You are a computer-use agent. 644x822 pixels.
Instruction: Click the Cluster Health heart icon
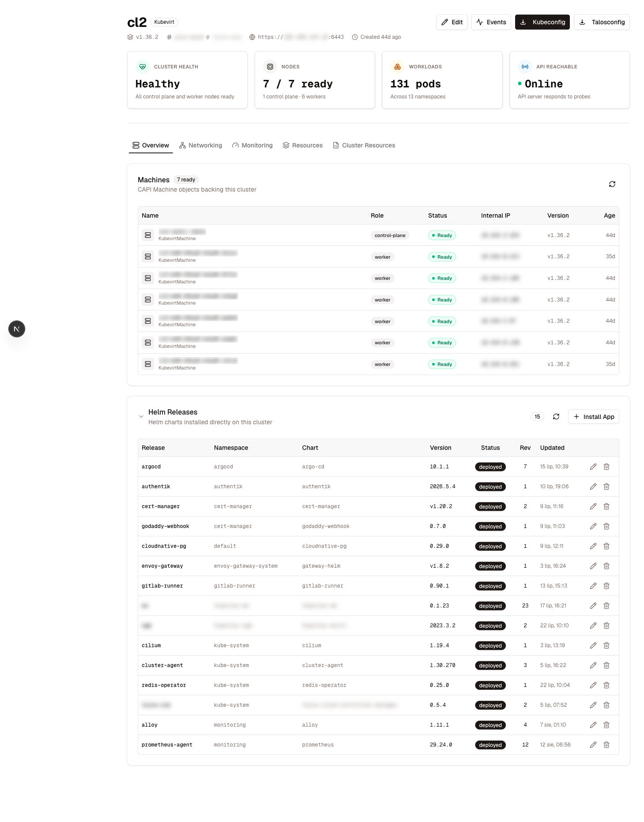tap(142, 67)
